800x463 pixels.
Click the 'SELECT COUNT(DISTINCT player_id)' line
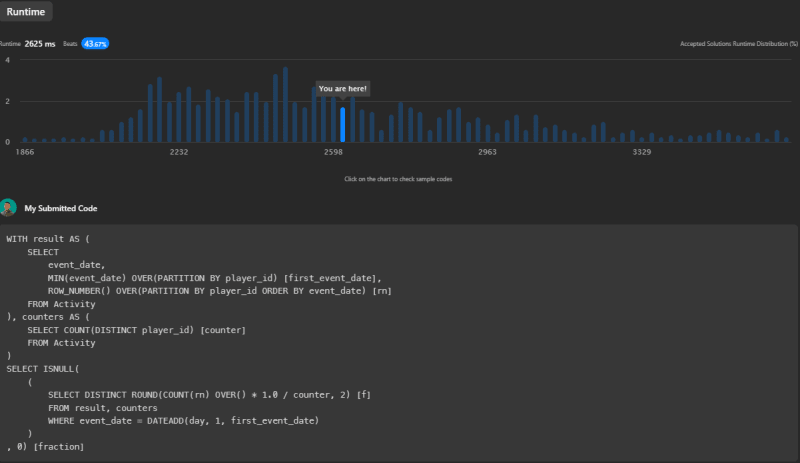click(137, 330)
